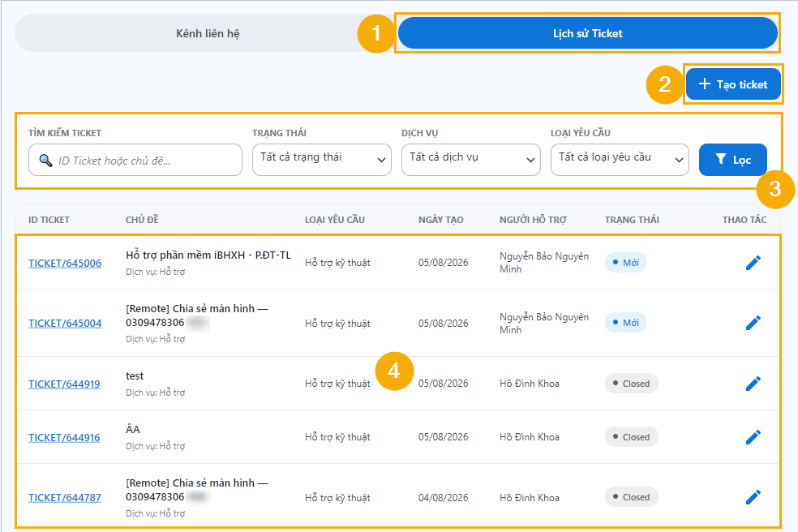Click subject 'test' of ticket 644919
The height and width of the screenshot is (532, 798).
pyautogui.click(x=135, y=375)
